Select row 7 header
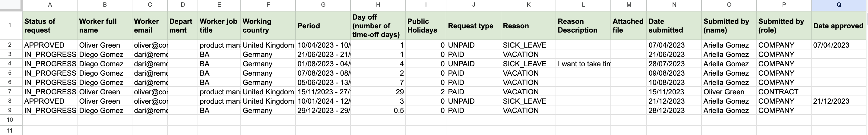 click(x=10, y=92)
